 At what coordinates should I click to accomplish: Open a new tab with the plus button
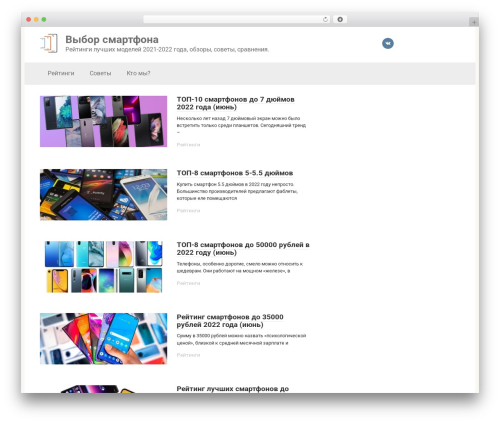pyautogui.click(x=474, y=22)
